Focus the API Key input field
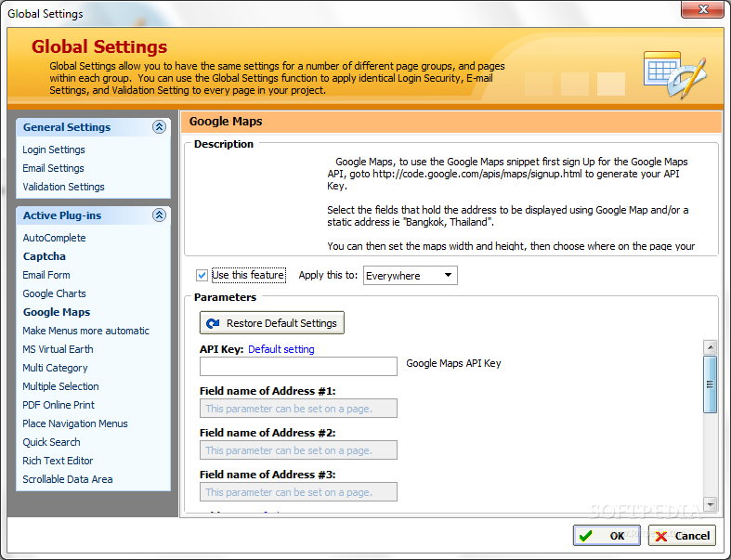 click(298, 367)
